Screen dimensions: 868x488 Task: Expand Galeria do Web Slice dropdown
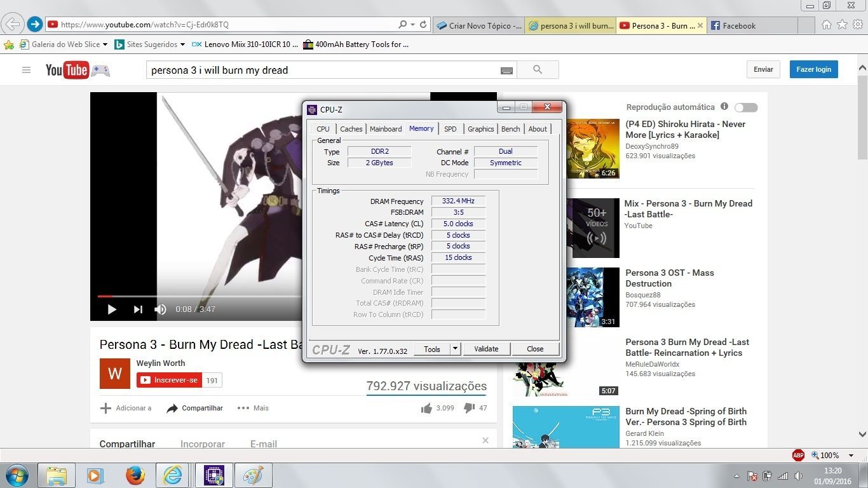(106, 44)
